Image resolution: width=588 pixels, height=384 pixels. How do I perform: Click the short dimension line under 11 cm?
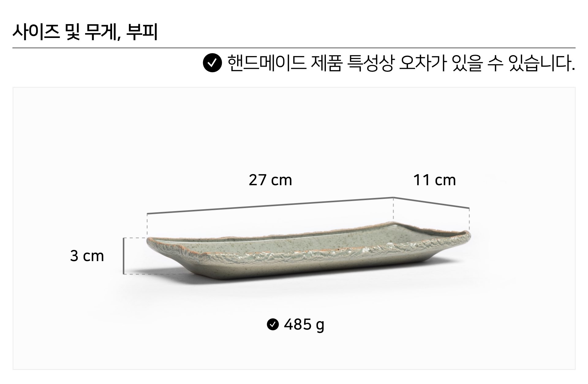(431, 203)
